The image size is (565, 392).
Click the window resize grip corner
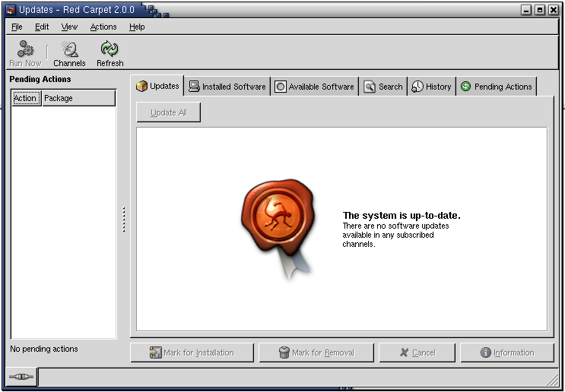(x=552, y=379)
